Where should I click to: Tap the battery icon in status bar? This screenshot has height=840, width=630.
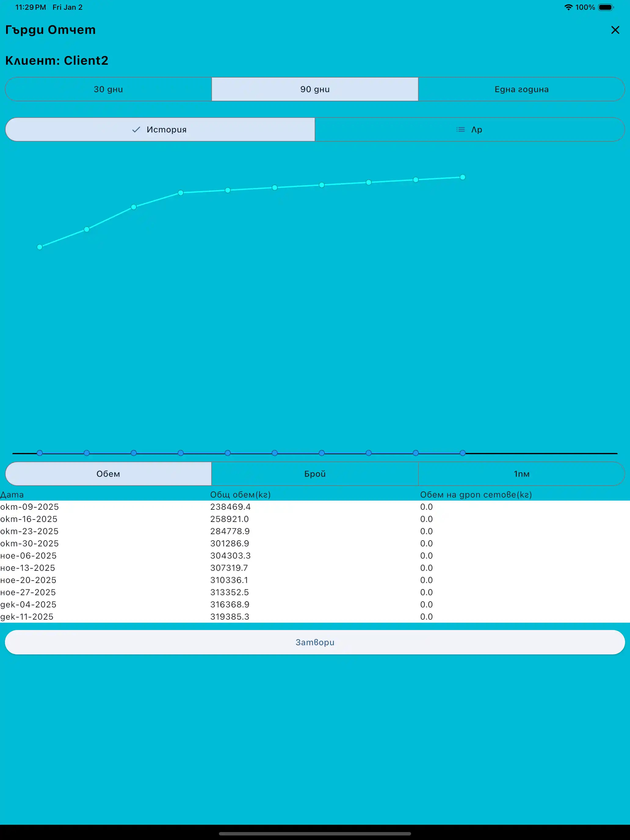click(606, 7)
